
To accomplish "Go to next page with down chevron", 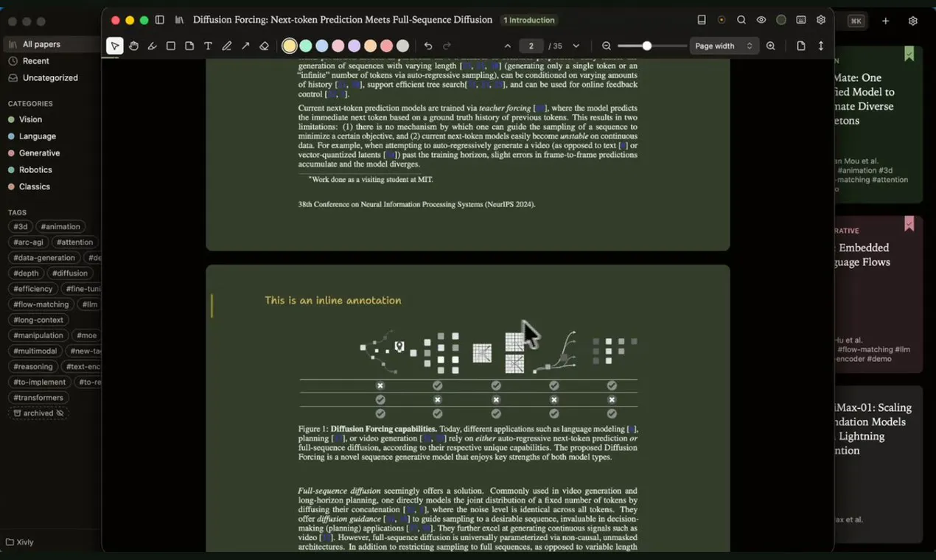I will 576,46.
